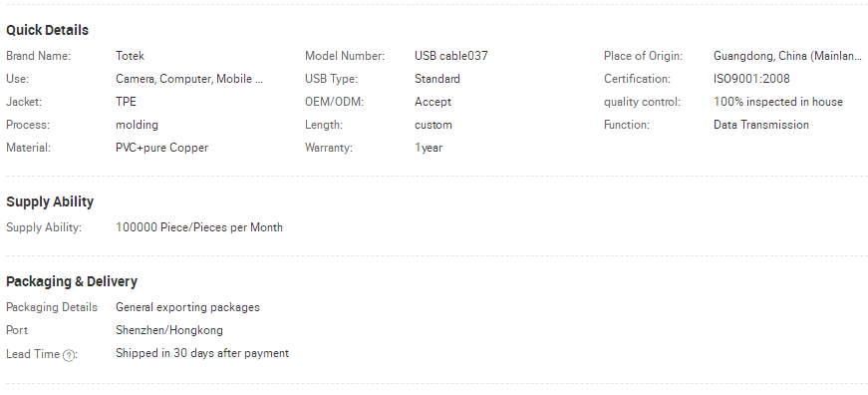This screenshot has height=395, width=868.
Task: Click the 1year warranty value
Action: point(429,148)
